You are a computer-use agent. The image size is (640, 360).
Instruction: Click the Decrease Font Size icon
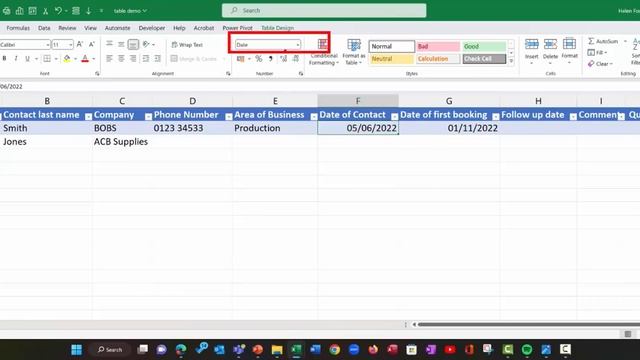(92, 44)
